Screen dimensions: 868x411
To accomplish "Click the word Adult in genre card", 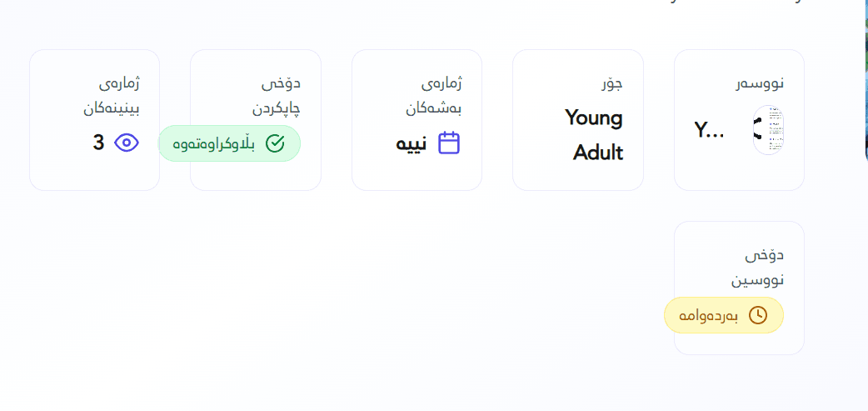I will point(598,153).
